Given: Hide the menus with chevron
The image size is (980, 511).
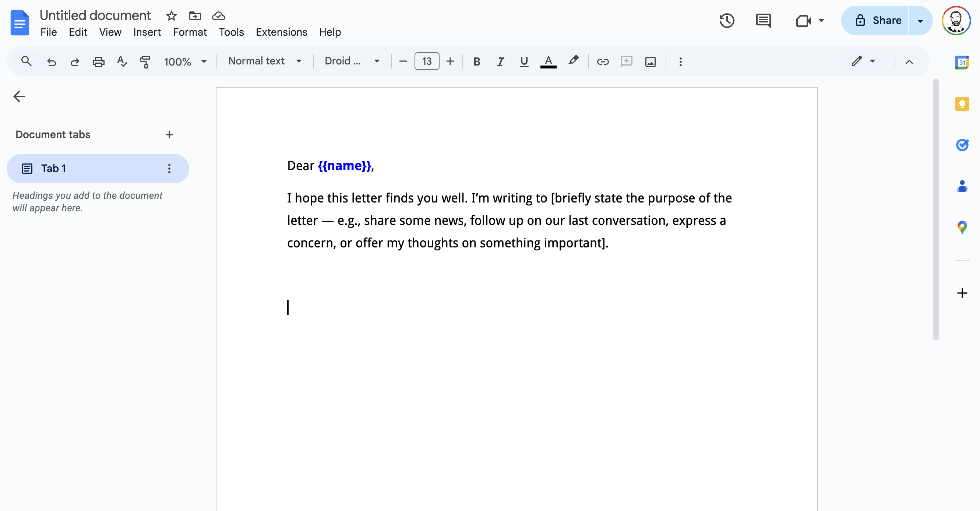Looking at the screenshot, I should [x=909, y=61].
